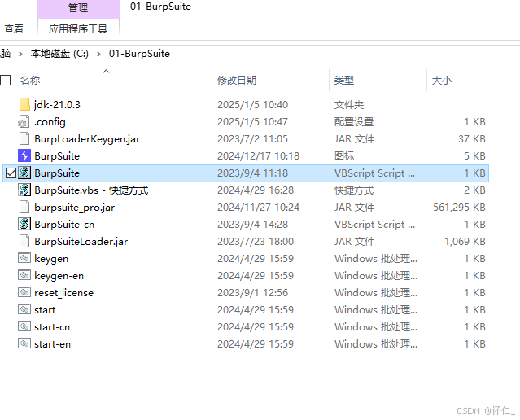Click the 1,069 KB size value
Viewport: 520px width, 420px height.
point(465,242)
